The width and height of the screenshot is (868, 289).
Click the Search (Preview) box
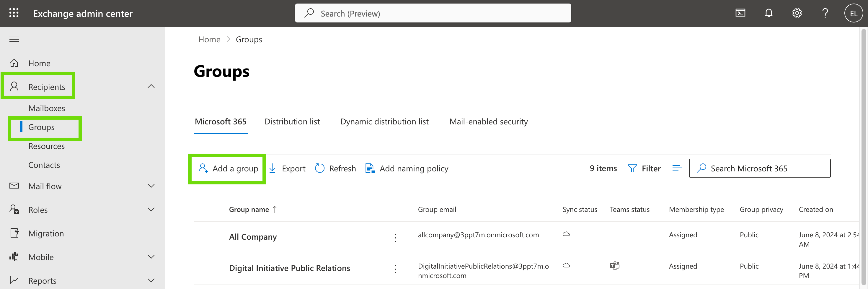coord(433,13)
